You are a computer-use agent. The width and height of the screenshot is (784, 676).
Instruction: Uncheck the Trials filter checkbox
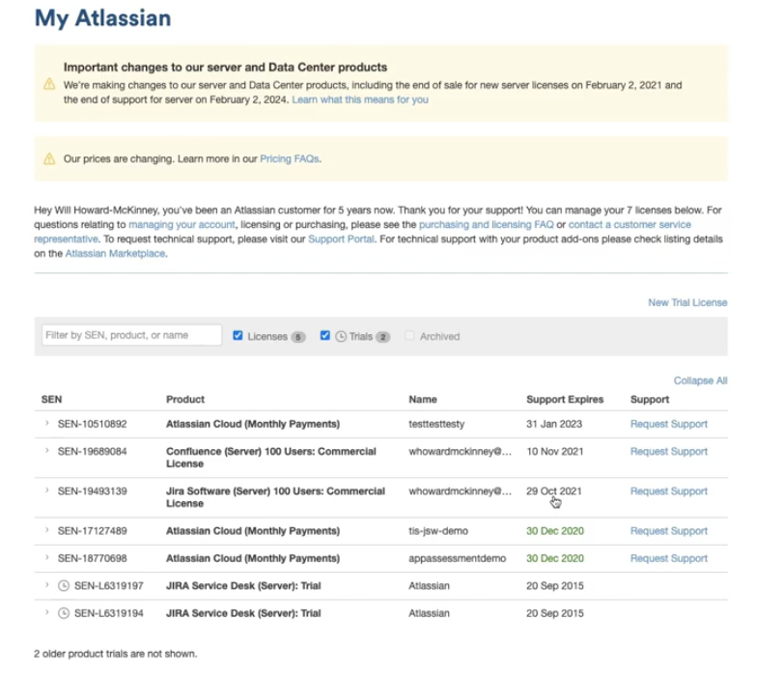coord(325,336)
